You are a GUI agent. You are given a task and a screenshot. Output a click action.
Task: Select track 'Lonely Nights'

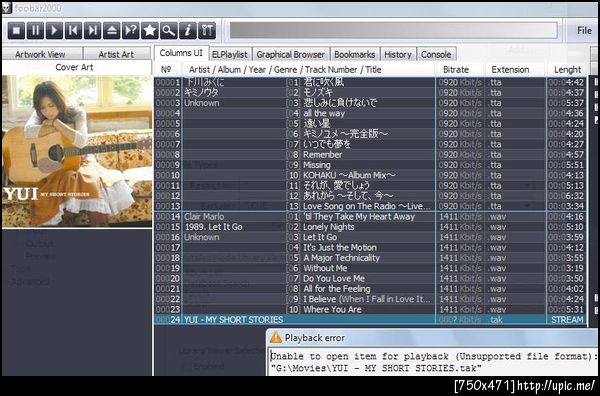point(328,227)
